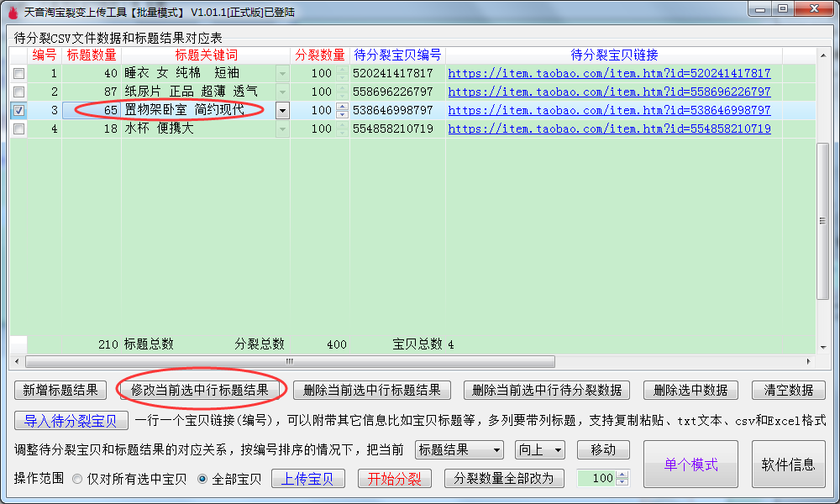Tick the checkbox for row 4 水杯
Viewport: 840px width, 504px height.
(18, 129)
